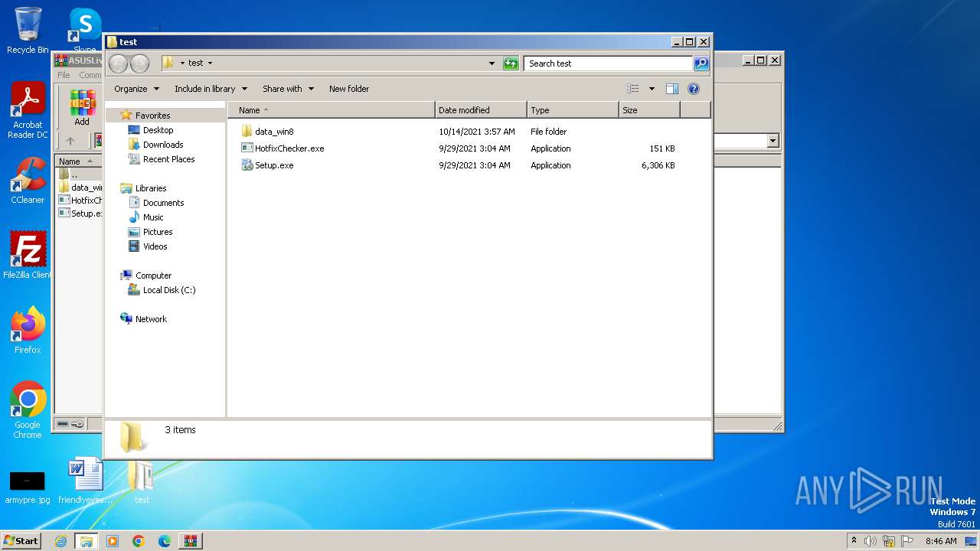The width and height of the screenshot is (980, 551).
Task: Open Recycle Bin desktop icon
Action: coord(28,31)
